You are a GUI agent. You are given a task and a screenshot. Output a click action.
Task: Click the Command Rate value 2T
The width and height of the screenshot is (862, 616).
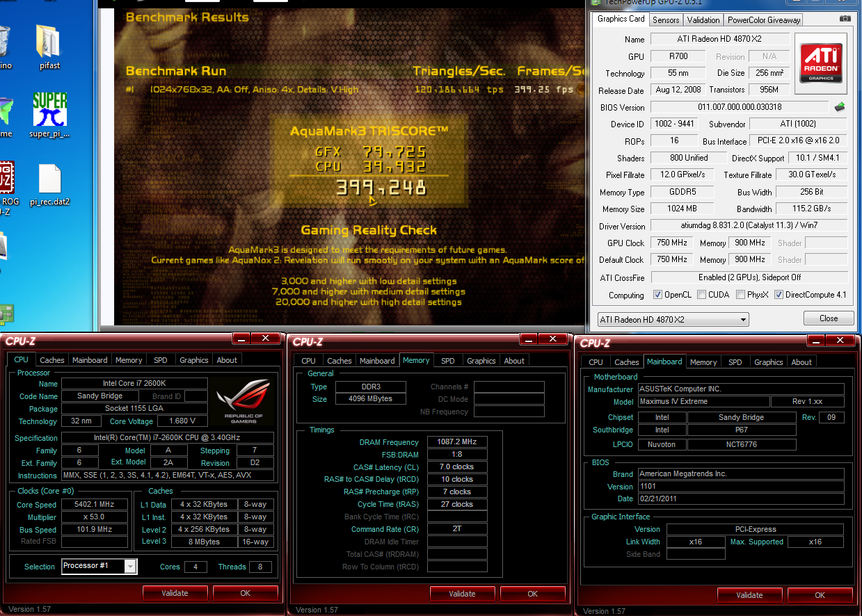click(x=456, y=529)
